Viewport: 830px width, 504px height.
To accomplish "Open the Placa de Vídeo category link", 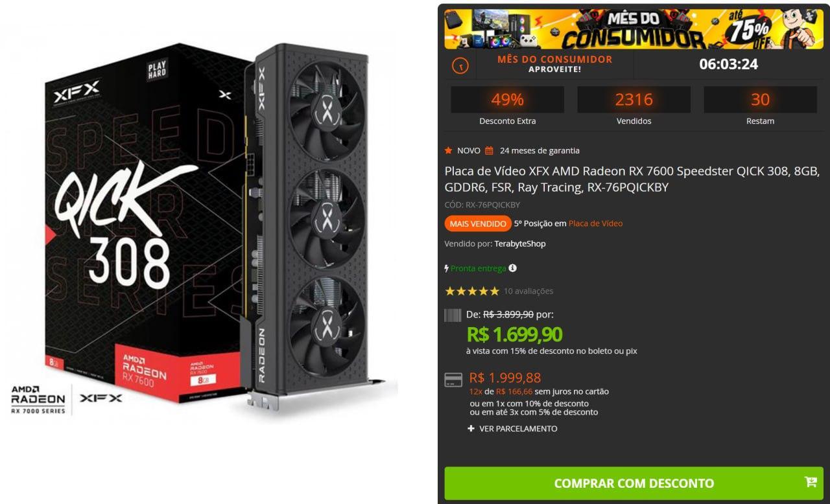I will (x=595, y=223).
